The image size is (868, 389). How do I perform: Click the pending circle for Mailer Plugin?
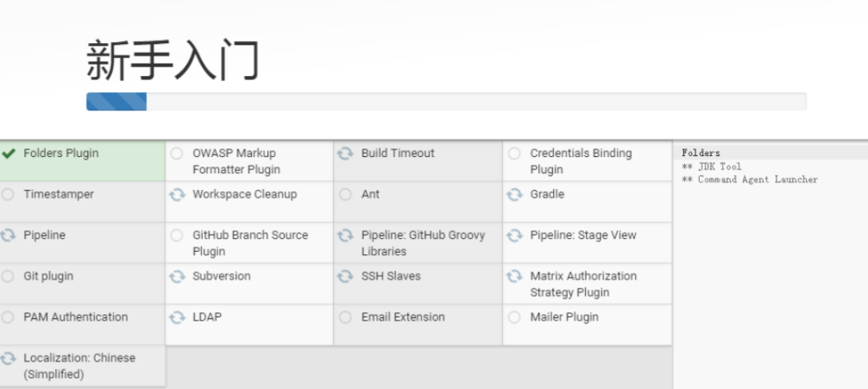514,317
